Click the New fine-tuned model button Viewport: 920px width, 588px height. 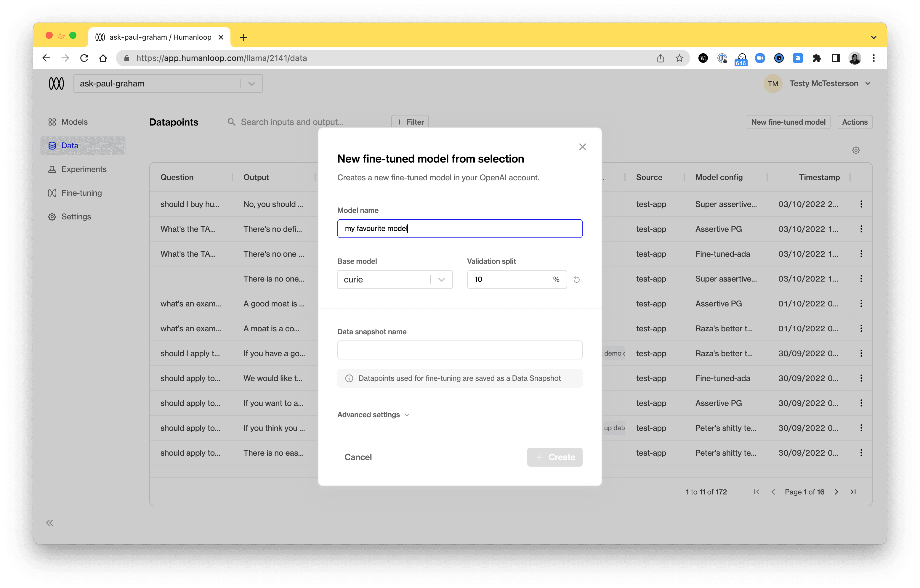point(788,122)
